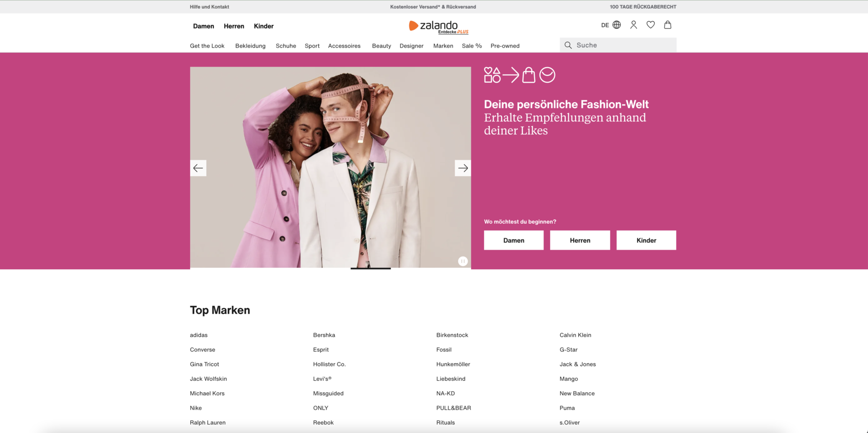Open the Liebeskind brand link

[x=451, y=379]
